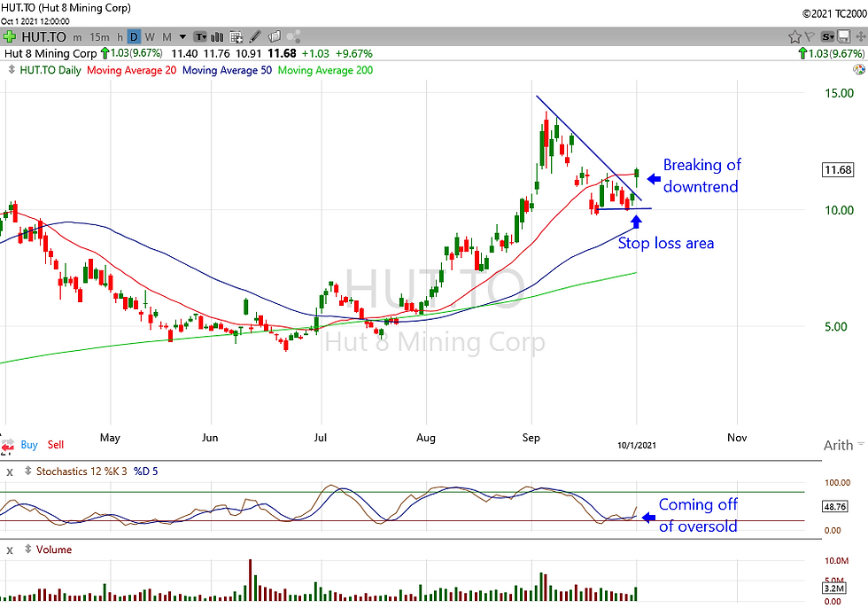Screen dimensions: 868x608
Task: Click the last price 11.68 in header
Action: click(x=282, y=54)
